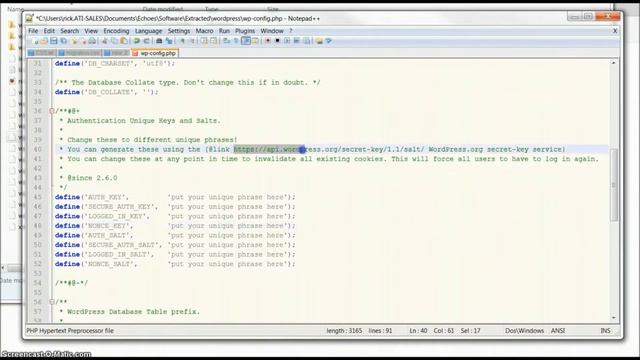Click the Save toolbar icon
The image size is (640, 360).
pos(53,41)
